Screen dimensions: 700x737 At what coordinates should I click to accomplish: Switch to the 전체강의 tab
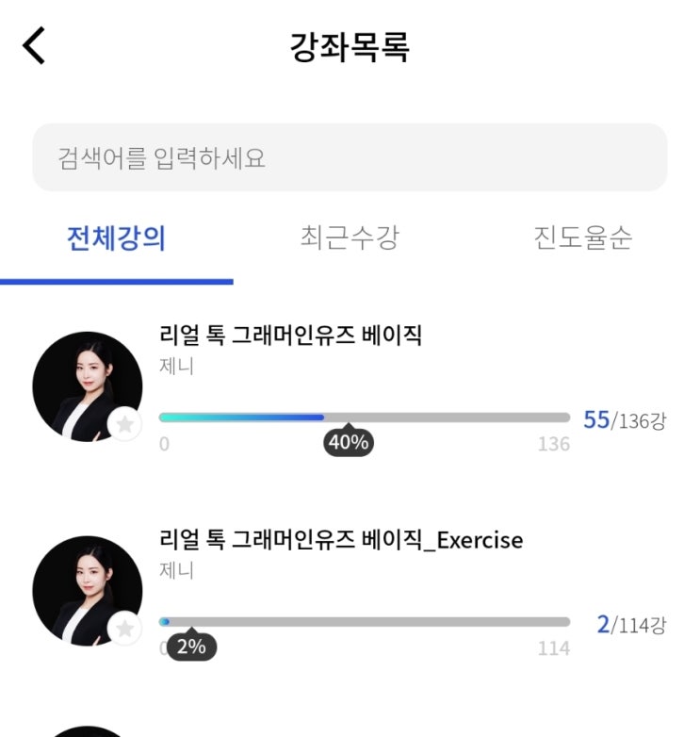(116, 238)
